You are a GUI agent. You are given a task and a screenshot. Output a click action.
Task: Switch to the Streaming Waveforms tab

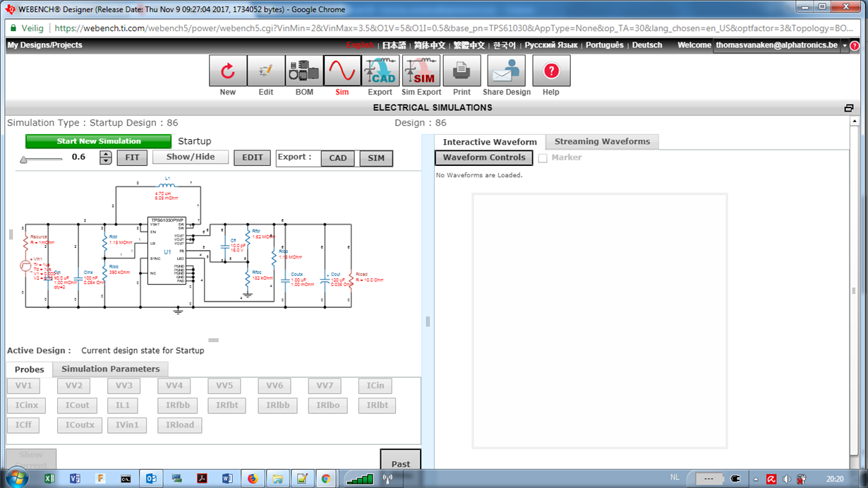(602, 141)
